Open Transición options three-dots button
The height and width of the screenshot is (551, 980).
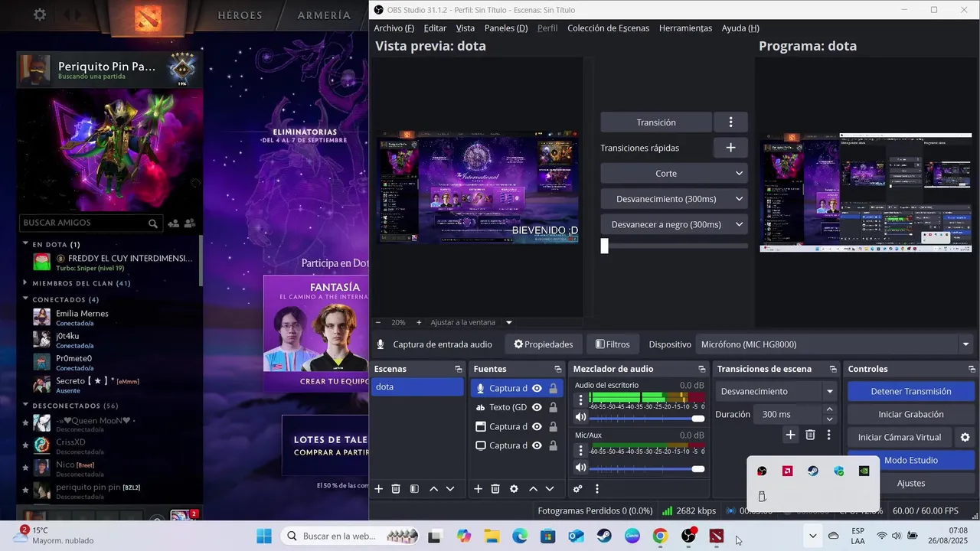point(730,122)
